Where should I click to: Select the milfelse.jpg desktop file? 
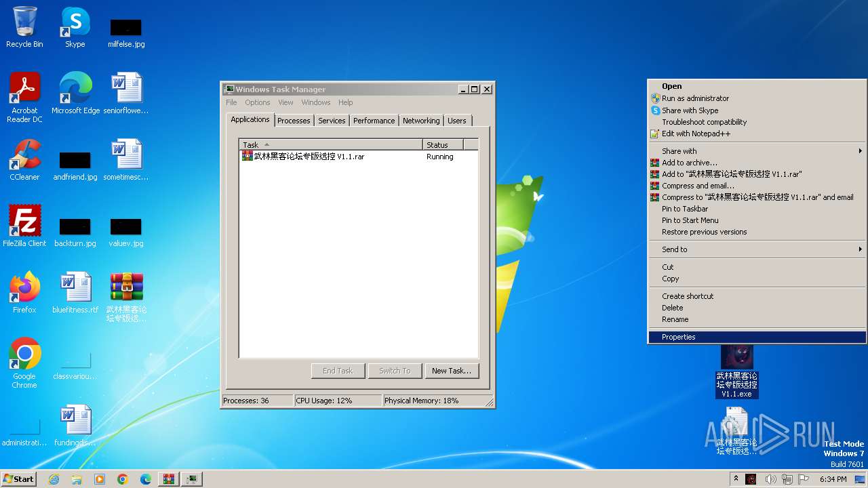126,33
